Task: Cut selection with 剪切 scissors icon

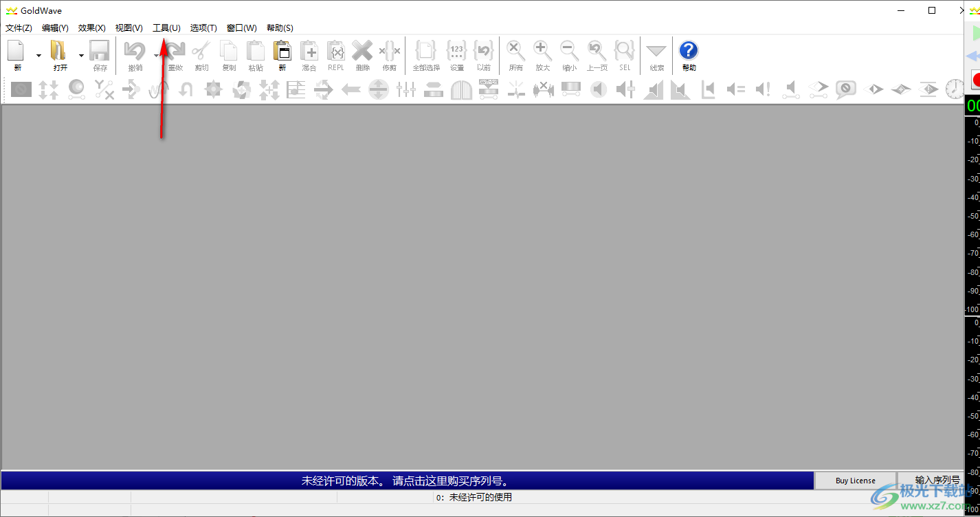Action: tap(201, 55)
